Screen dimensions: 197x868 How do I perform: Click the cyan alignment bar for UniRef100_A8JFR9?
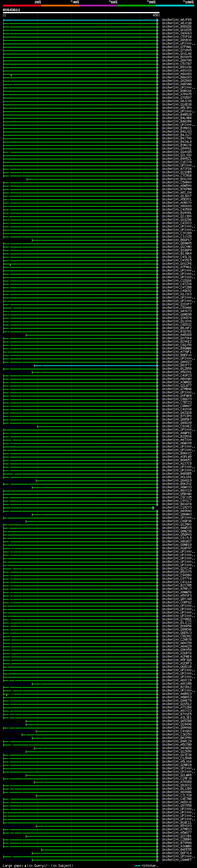click(x=80, y=20)
